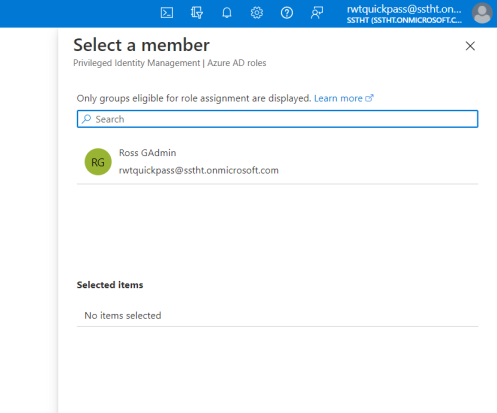
Task: Click the rwtquickpass account name in header
Action: tap(404, 9)
